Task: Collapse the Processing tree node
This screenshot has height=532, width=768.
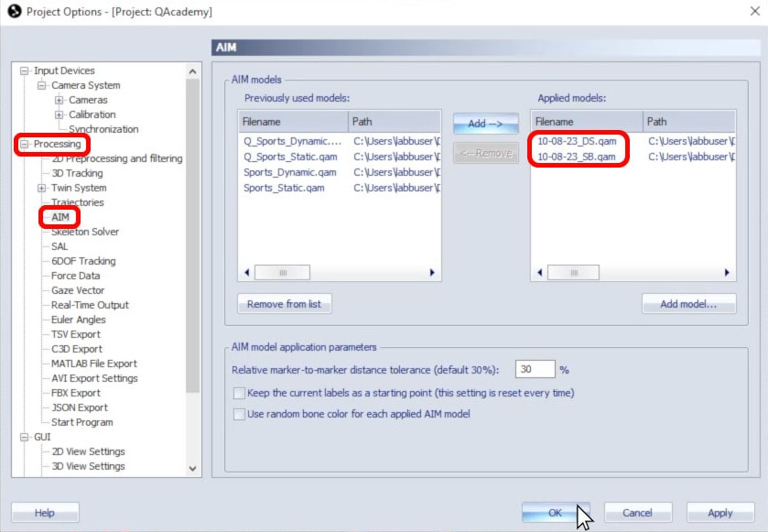Action: (x=25, y=144)
